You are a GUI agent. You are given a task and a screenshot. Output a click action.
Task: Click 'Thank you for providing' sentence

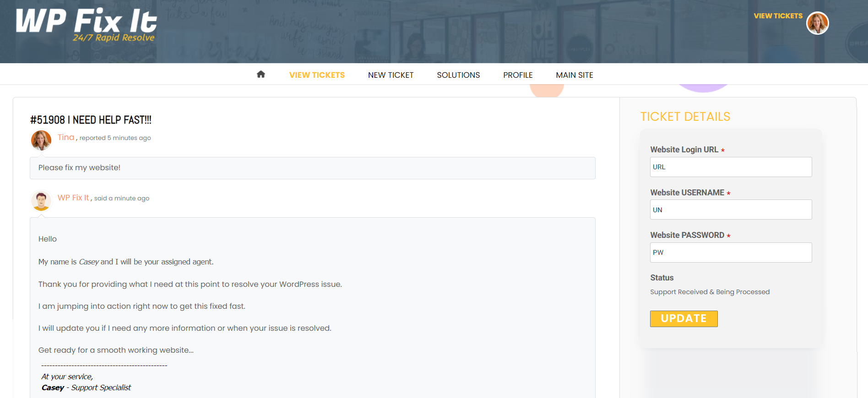click(190, 284)
